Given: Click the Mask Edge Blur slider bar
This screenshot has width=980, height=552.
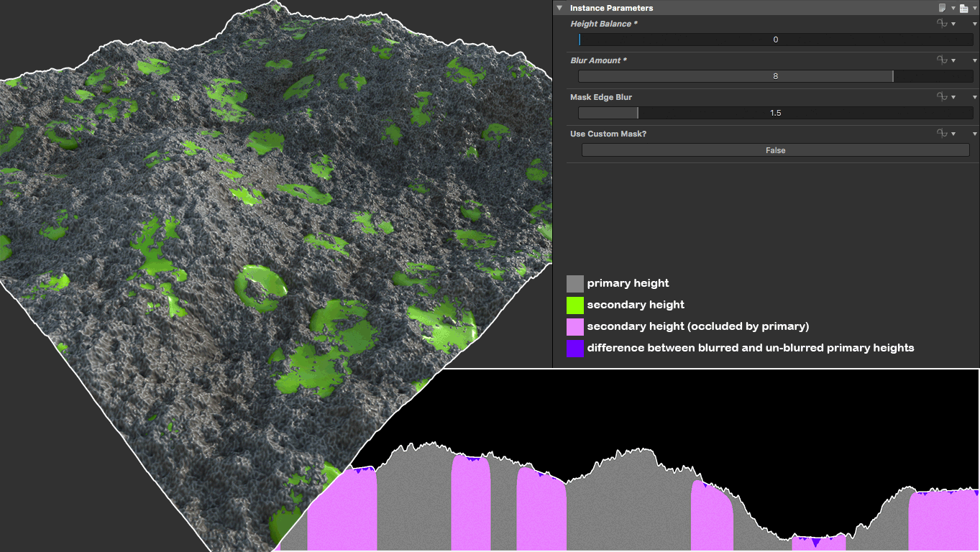Looking at the screenshot, I should pyautogui.click(x=776, y=113).
